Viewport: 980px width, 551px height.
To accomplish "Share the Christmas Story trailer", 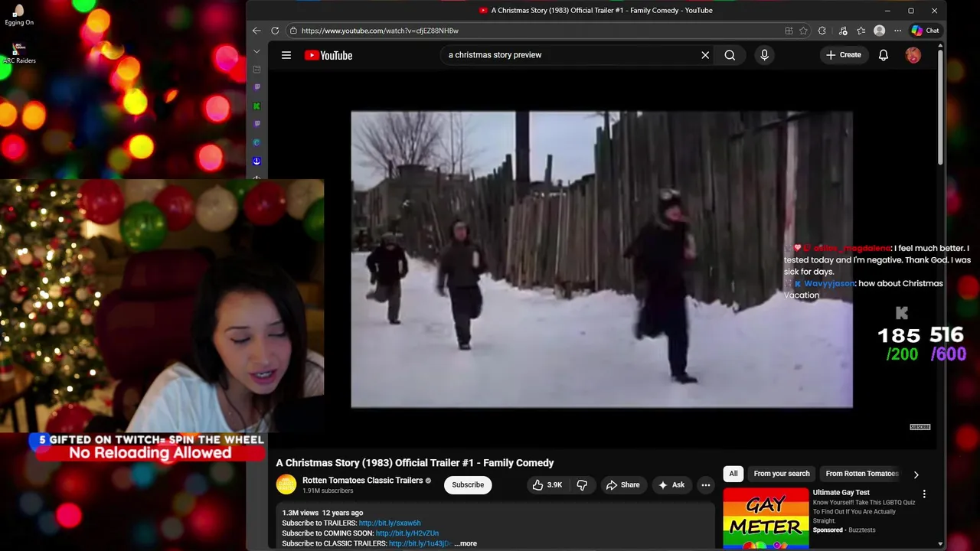I will (622, 484).
